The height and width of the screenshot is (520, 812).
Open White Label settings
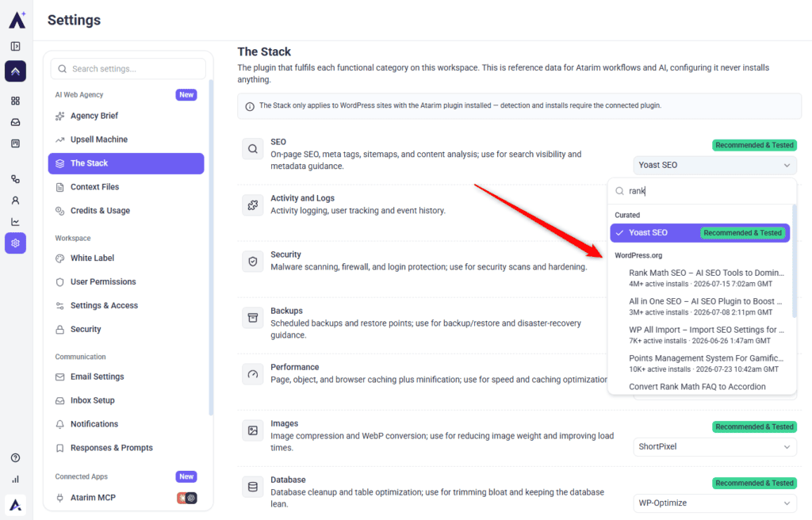[x=126, y=258]
